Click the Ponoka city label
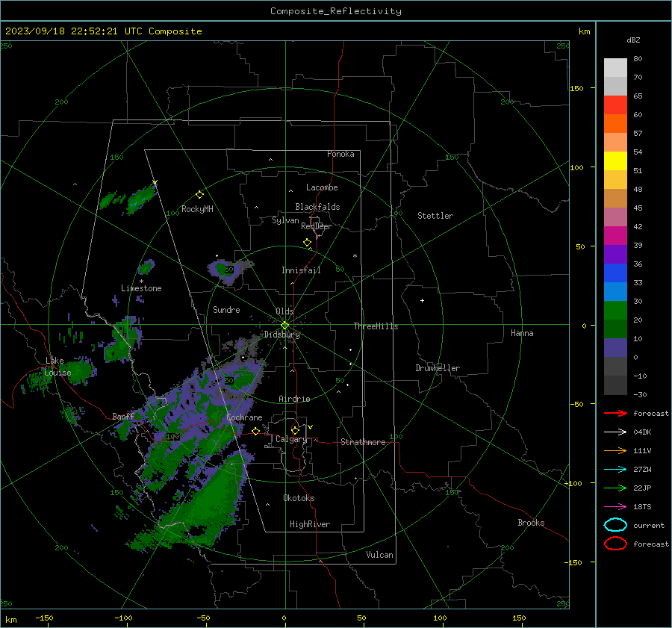Viewport: 672px width, 628px height. (340, 154)
